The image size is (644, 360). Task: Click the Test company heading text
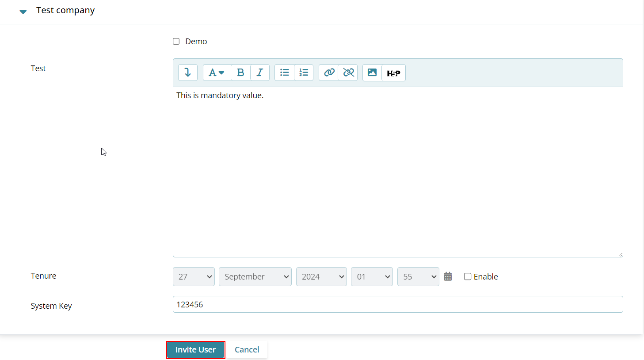(65, 11)
